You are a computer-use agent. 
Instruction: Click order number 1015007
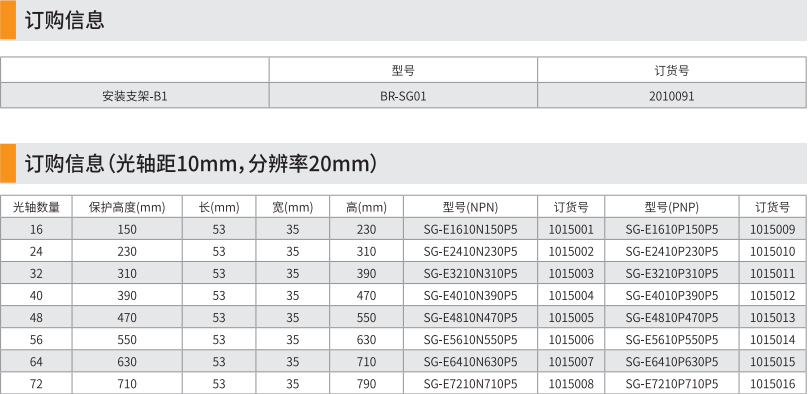tap(571, 362)
